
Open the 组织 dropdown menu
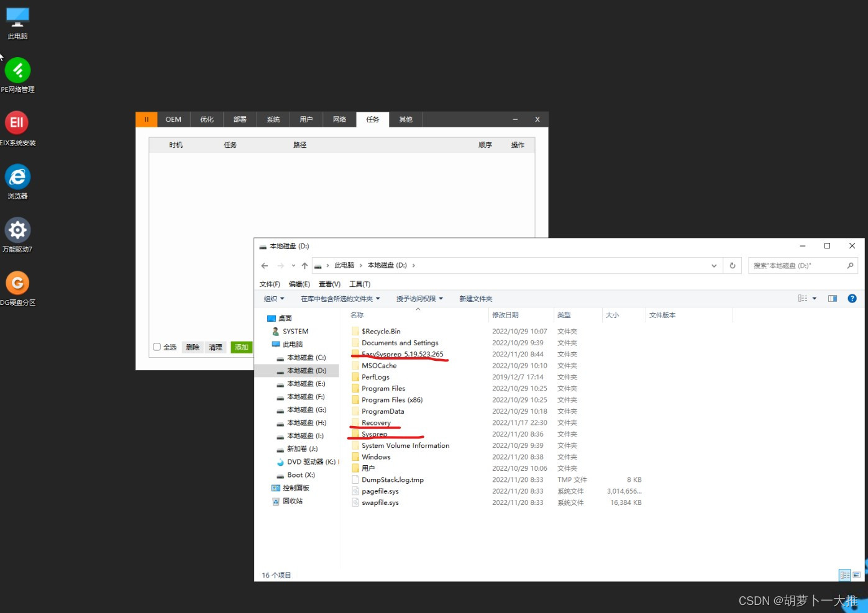(274, 299)
